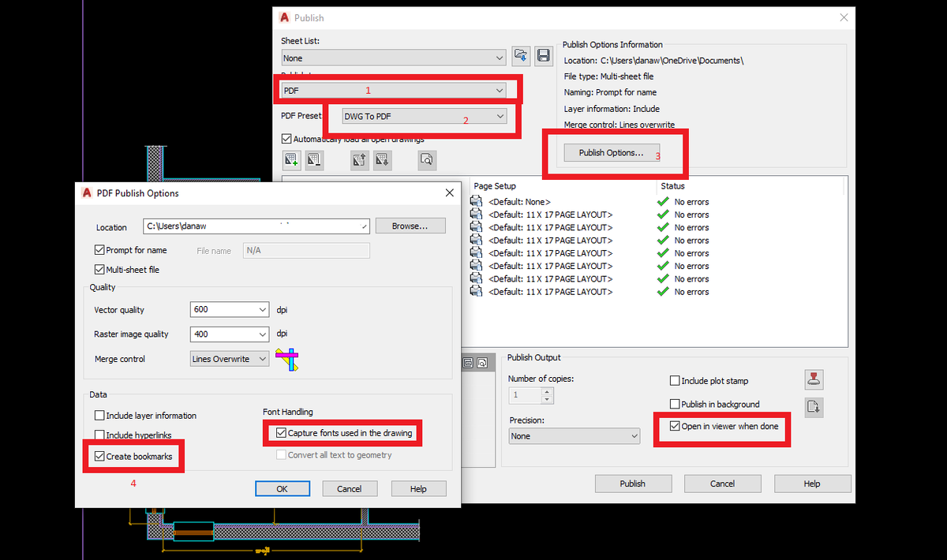Viewport: 947px width, 560px height.
Task: Click the Location path input field
Action: coord(256,226)
